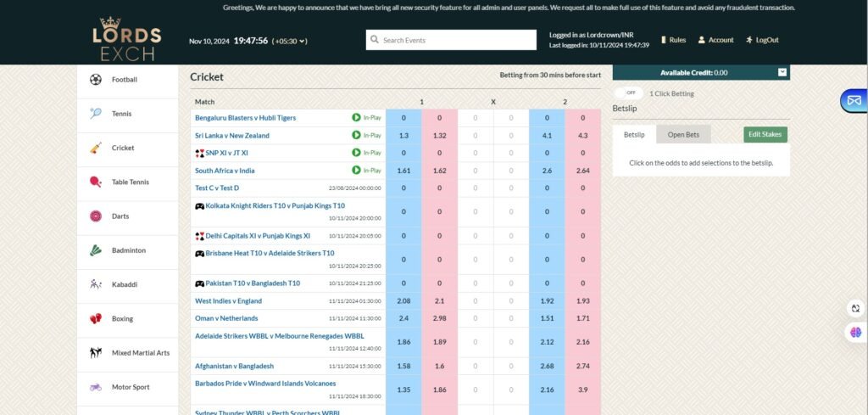This screenshot has height=415, width=868.
Task: Click LogOut in header
Action: (762, 40)
